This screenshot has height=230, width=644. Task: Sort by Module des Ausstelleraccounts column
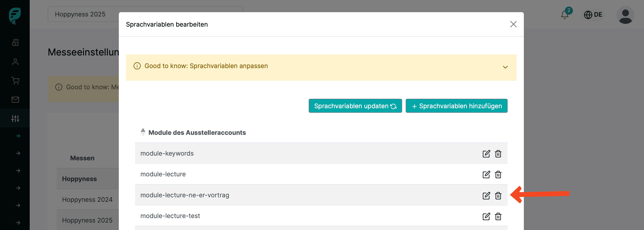tap(143, 132)
